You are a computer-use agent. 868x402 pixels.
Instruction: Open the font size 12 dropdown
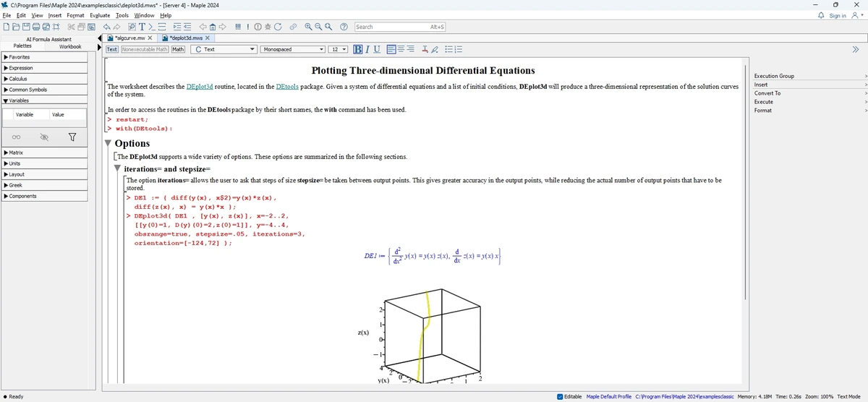(x=339, y=49)
